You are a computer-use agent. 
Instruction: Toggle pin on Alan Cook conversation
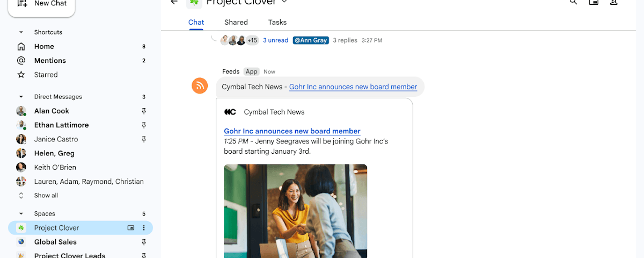click(x=143, y=111)
